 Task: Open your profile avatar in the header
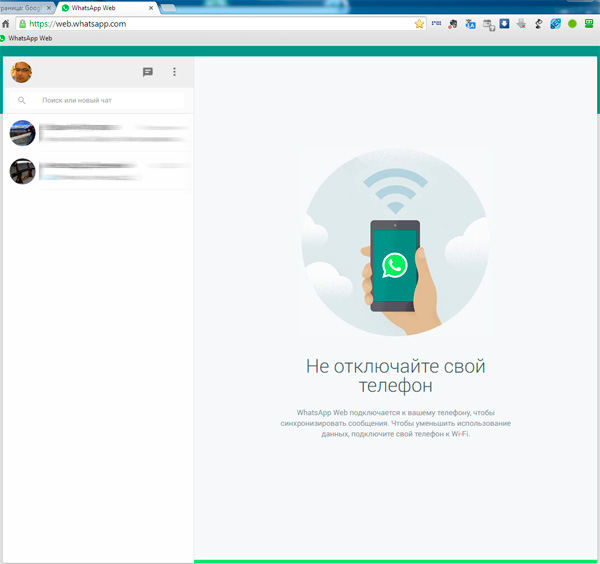[x=21, y=72]
